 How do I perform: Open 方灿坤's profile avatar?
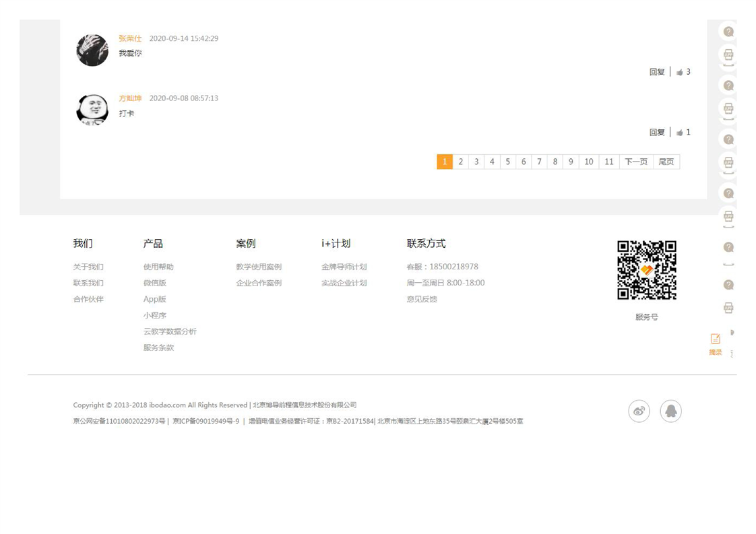click(x=92, y=110)
